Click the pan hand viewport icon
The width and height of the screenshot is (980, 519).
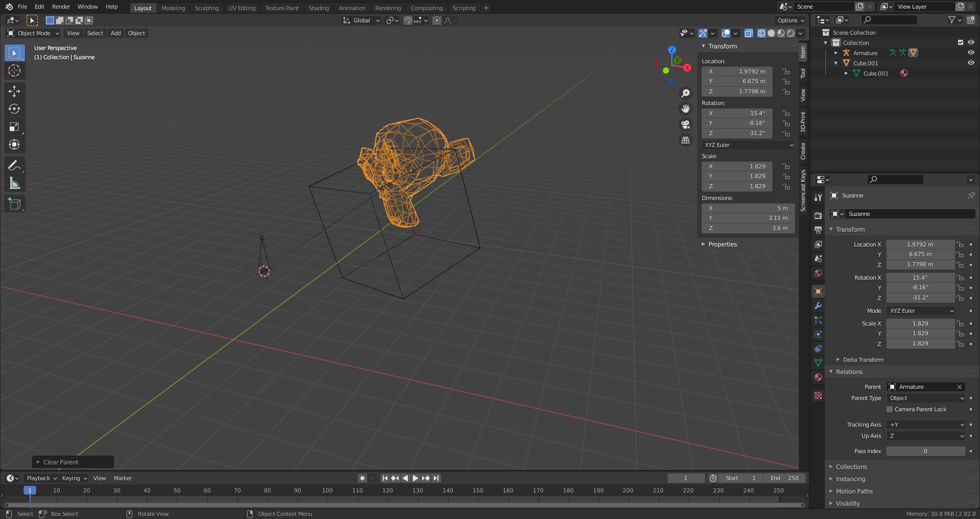click(x=685, y=109)
